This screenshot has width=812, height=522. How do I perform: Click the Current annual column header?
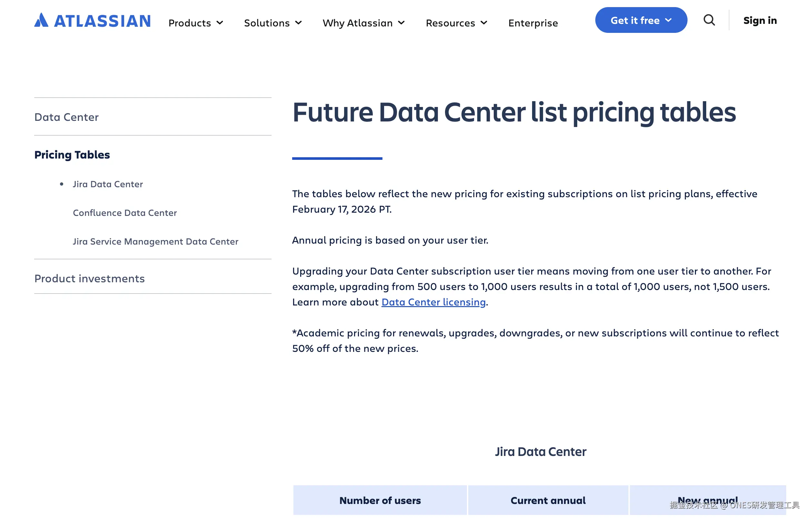(x=548, y=500)
